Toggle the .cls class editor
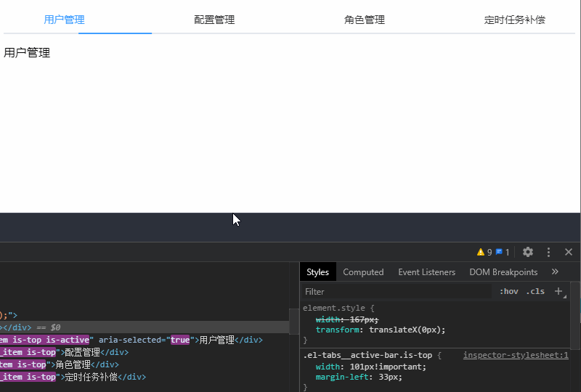 535,292
